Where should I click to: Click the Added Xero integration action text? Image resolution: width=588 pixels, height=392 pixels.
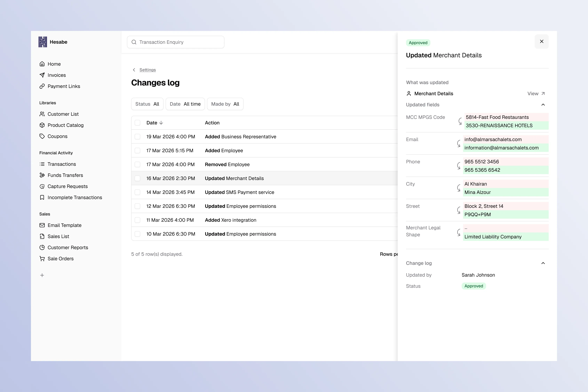pyautogui.click(x=231, y=220)
